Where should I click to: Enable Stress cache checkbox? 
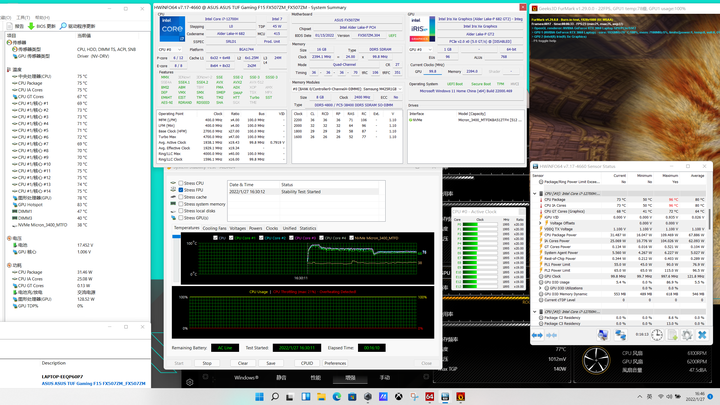[x=181, y=197]
